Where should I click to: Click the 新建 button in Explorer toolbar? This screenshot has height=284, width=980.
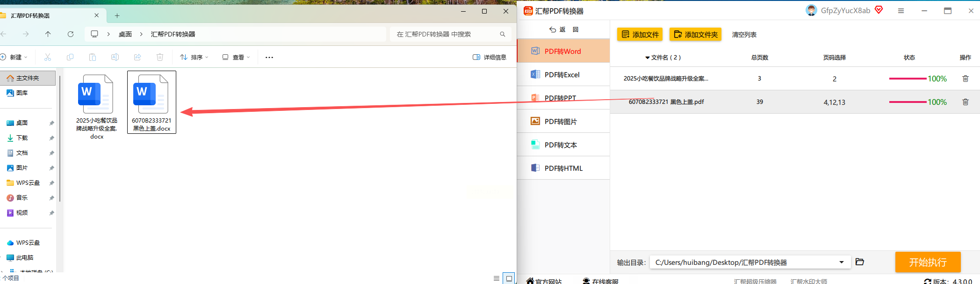tap(14, 57)
